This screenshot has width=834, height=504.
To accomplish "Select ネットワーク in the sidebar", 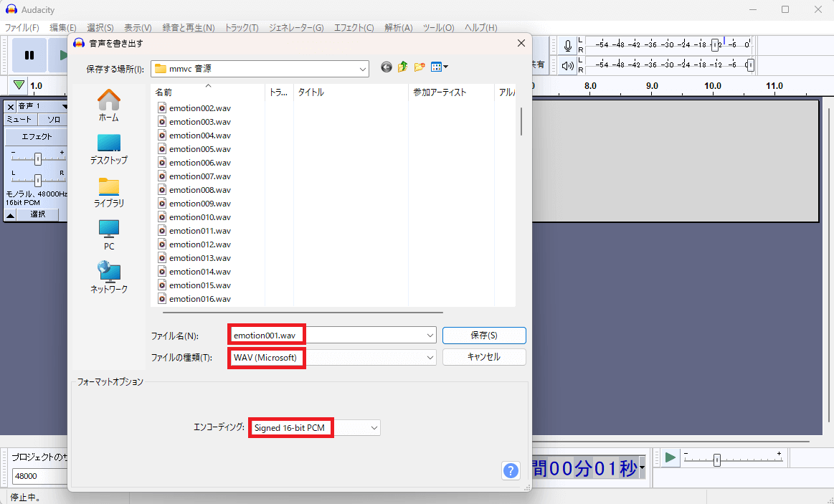I will (108, 277).
